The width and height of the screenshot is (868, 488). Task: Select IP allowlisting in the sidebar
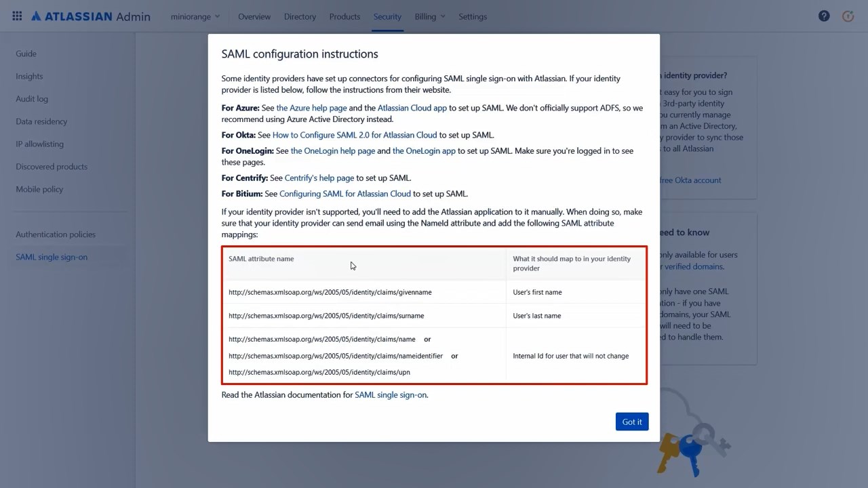[x=39, y=144]
